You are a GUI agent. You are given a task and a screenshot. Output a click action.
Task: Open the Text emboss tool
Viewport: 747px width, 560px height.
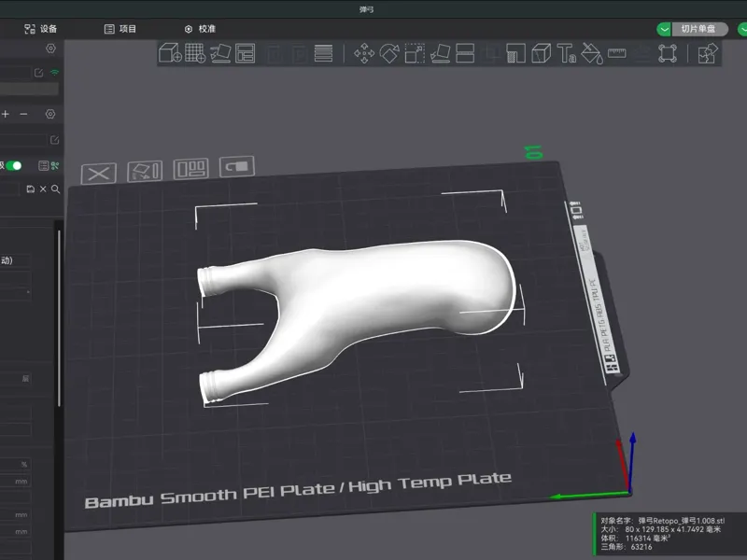(566, 53)
